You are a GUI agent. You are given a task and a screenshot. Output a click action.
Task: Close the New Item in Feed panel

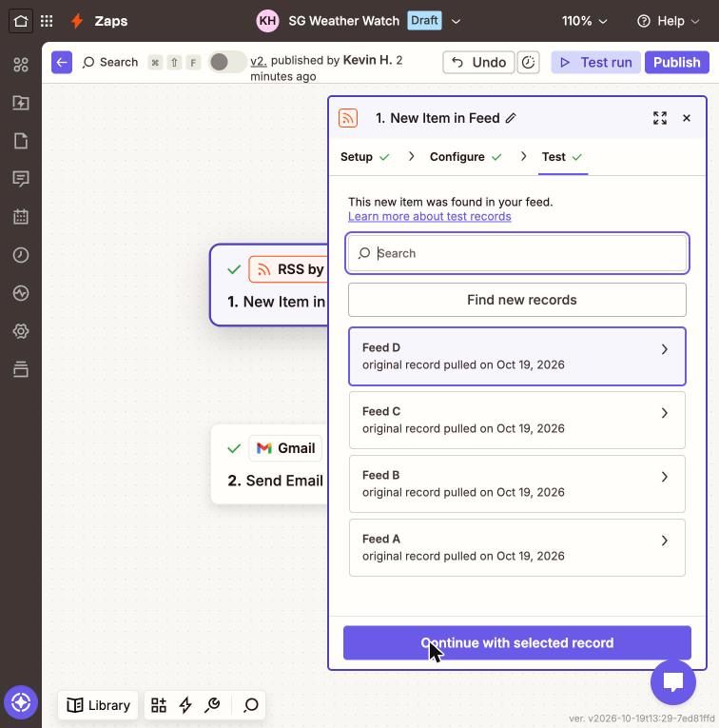tap(687, 118)
